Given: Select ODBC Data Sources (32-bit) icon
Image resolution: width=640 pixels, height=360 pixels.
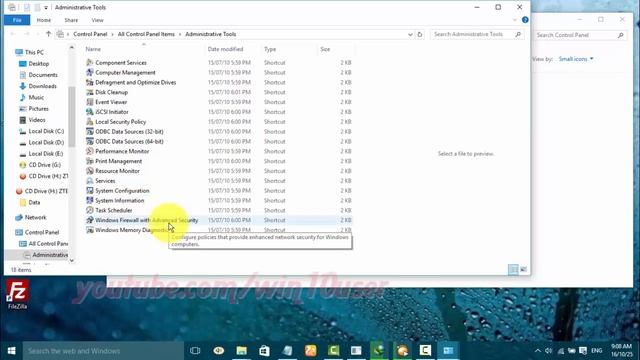Looking at the screenshot, I should coord(90,131).
